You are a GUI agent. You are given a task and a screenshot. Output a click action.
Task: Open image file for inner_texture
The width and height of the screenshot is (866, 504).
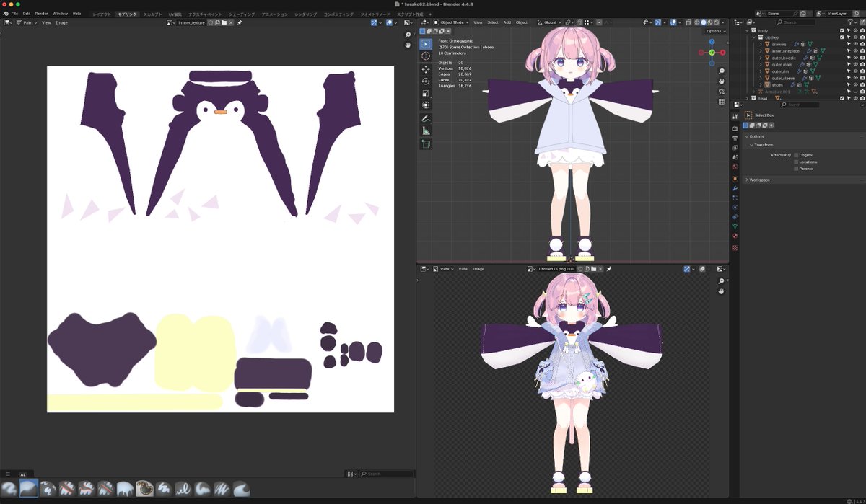pos(224,22)
